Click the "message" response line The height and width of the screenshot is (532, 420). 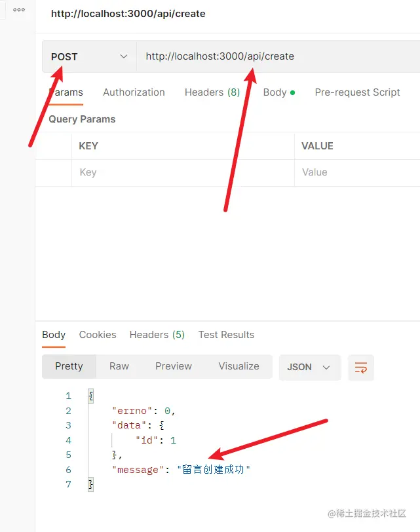tap(181, 470)
